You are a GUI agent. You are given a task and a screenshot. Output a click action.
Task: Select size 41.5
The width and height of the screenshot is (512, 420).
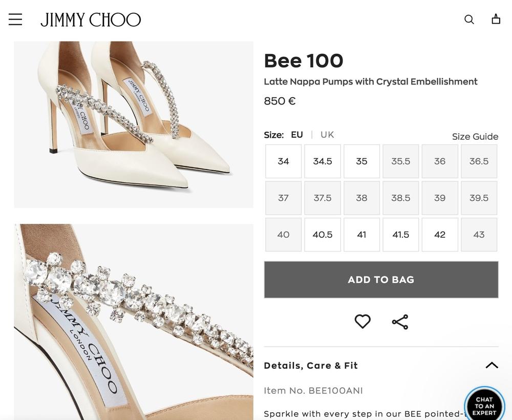[x=400, y=235]
